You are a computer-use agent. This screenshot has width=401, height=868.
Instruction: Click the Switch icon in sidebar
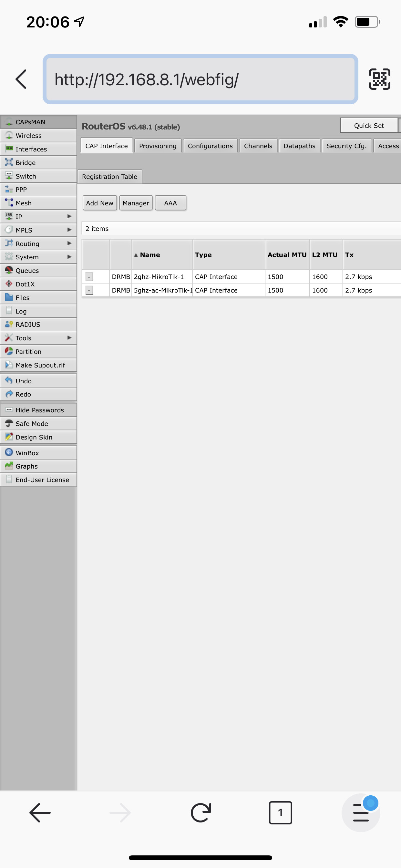click(x=9, y=176)
